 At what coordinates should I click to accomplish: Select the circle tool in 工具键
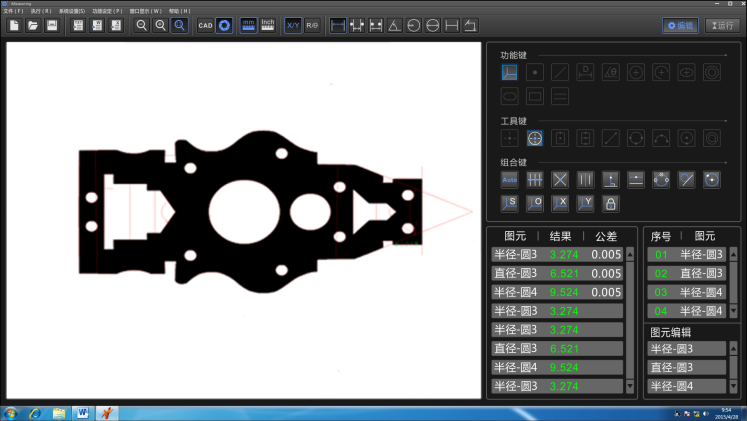click(x=636, y=138)
